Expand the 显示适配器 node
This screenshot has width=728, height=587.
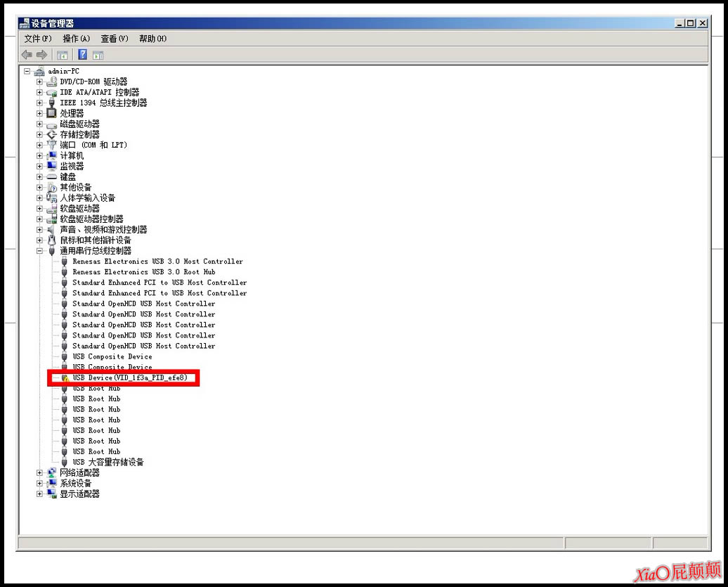40,494
